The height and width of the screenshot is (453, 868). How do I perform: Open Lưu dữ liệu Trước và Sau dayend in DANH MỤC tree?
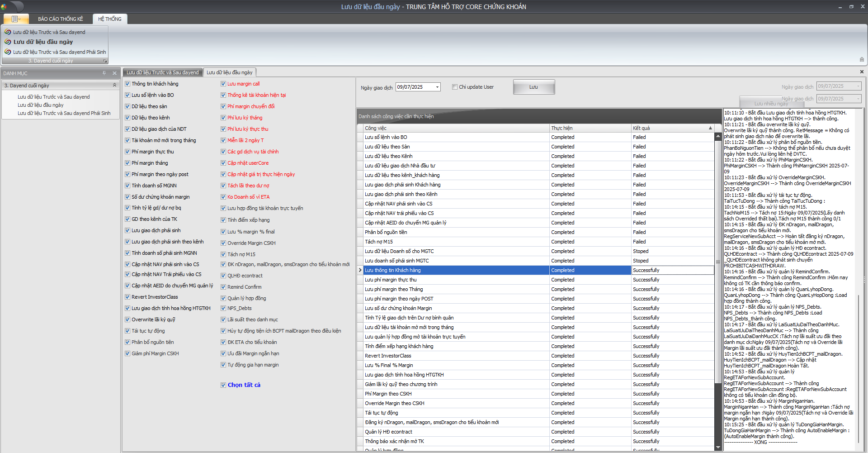coord(53,97)
